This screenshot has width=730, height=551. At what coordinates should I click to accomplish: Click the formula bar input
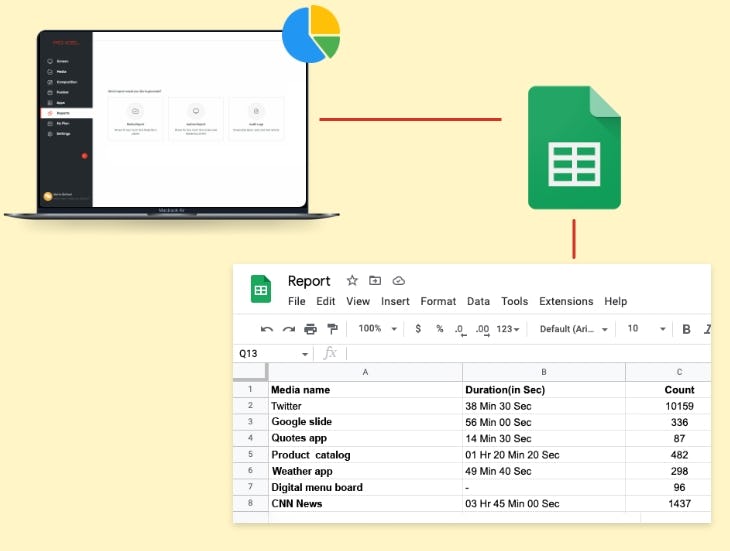click(x=529, y=353)
